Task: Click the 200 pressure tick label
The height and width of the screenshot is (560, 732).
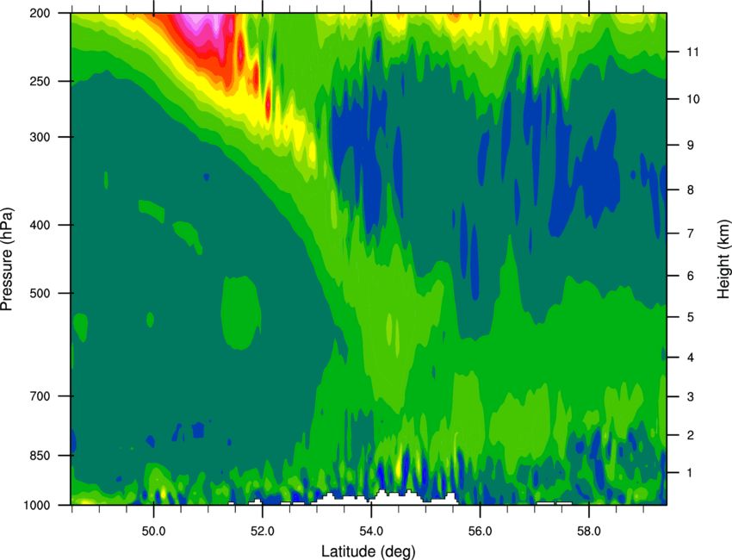Action: click(40, 13)
